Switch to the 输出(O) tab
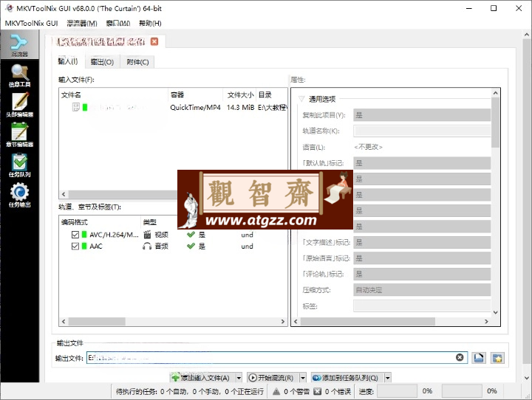 [102, 62]
